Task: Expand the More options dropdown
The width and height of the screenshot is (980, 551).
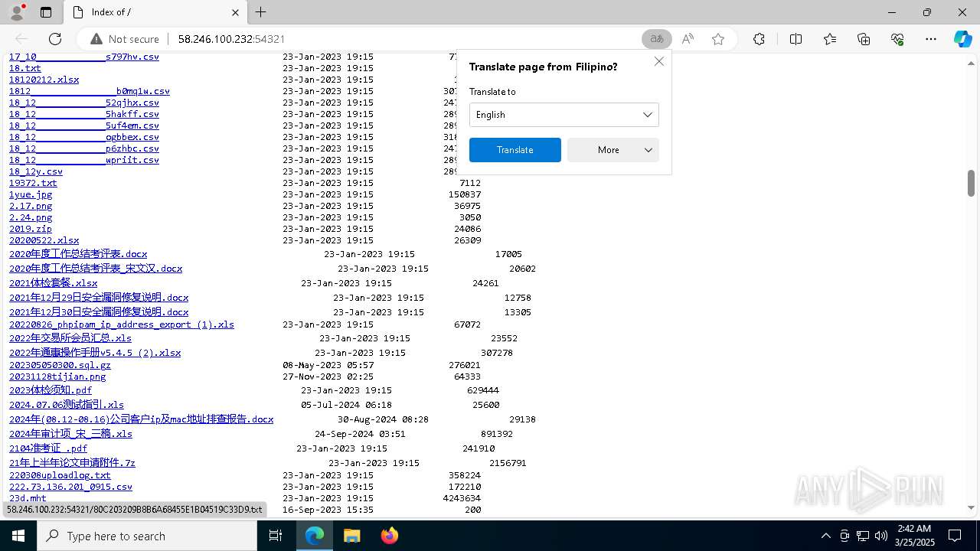Action: (613, 150)
